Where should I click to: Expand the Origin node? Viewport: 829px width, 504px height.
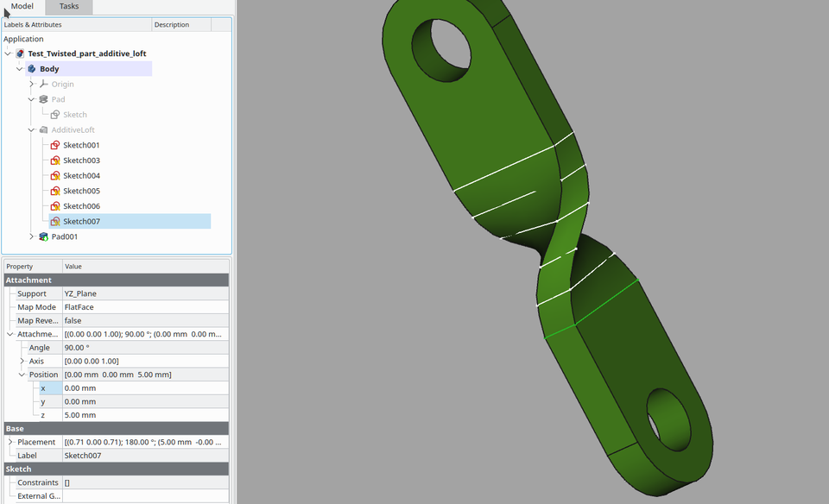(31, 84)
